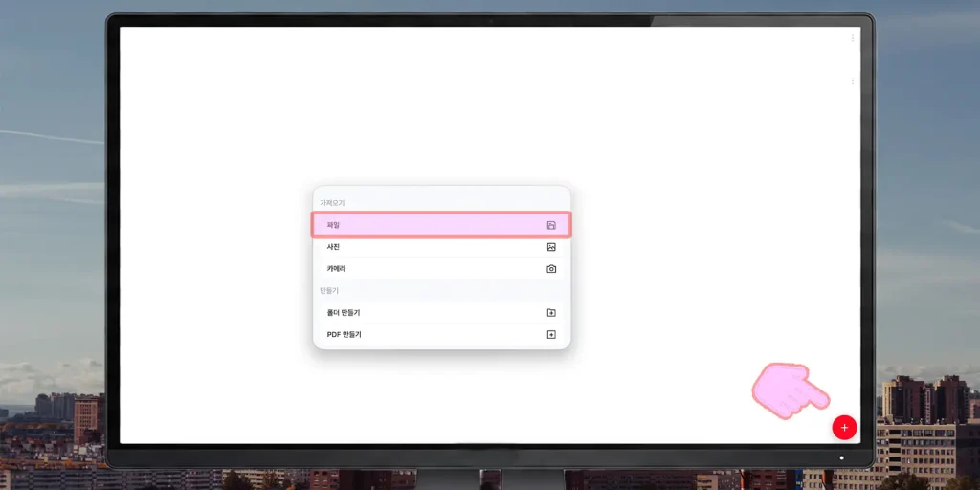Click the file import disk icon
Screen dimensions: 980x490
tap(551, 225)
